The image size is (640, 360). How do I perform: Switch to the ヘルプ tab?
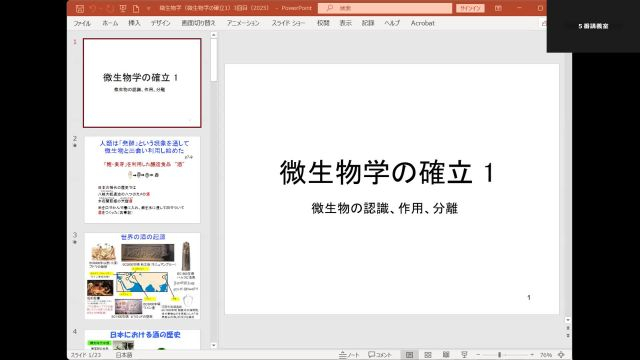point(392,23)
